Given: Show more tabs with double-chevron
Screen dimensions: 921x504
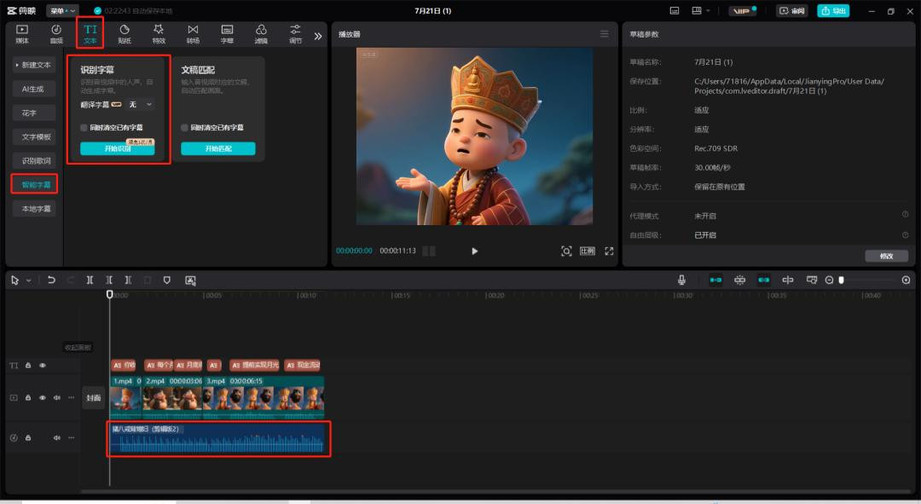Looking at the screenshot, I should click(318, 36).
